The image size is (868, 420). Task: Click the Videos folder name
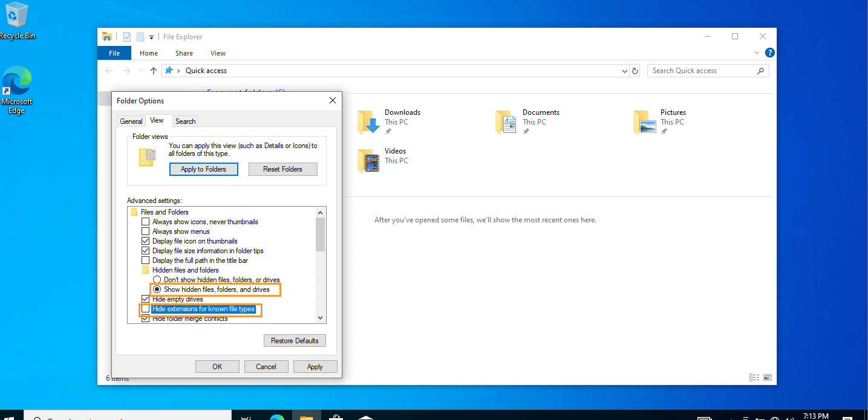(396, 151)
